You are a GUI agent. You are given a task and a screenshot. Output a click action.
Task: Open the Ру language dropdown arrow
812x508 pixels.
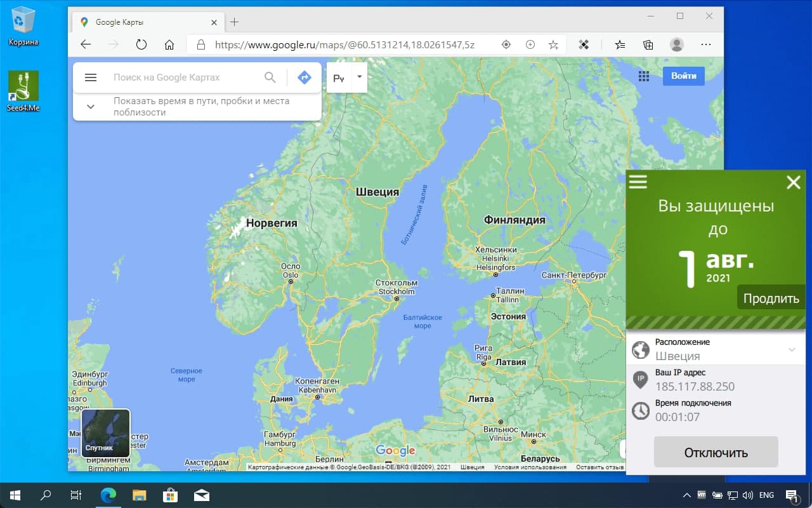359,77
